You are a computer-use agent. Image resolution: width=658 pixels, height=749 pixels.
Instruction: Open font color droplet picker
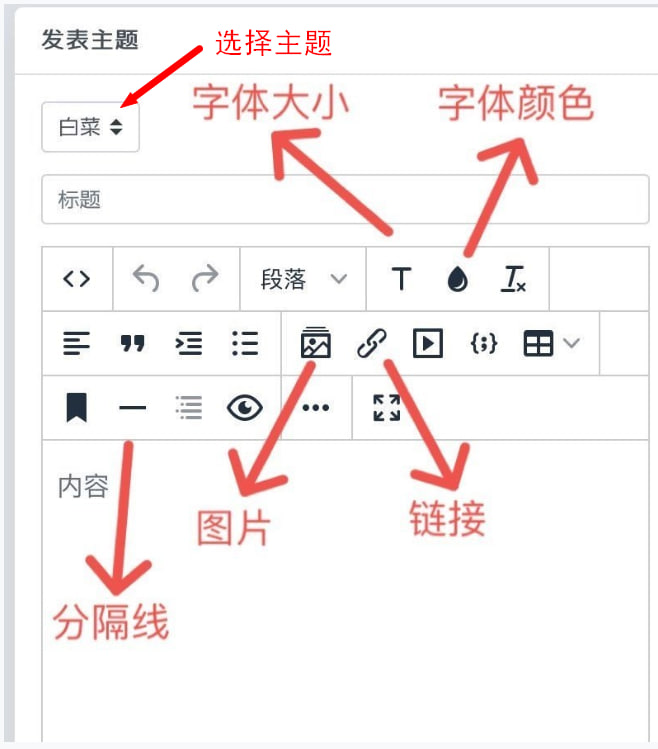(x=457, y=278)
